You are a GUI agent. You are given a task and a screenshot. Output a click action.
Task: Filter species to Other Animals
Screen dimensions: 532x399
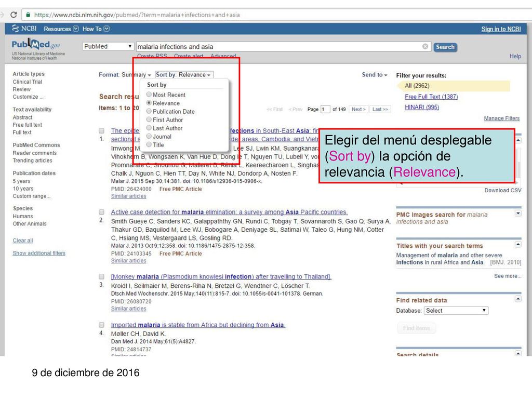point(30,223)
